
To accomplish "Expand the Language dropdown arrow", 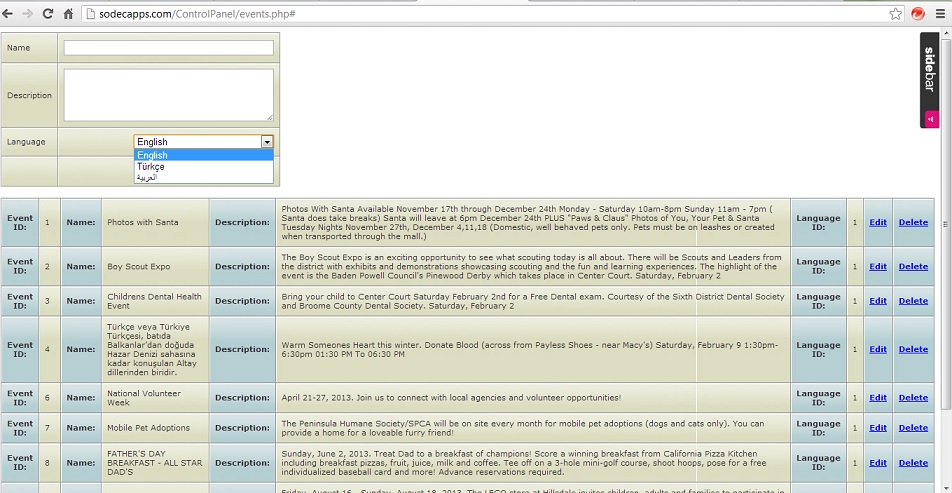I will click(267, 142).
